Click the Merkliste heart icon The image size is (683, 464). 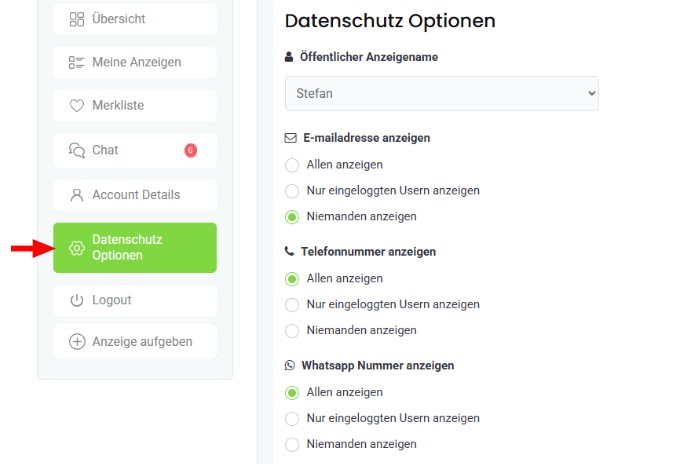(77, 105)
